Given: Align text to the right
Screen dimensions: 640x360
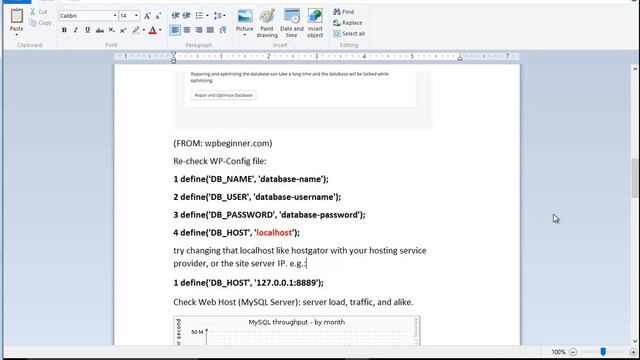Looking at the screenshot, I should click(x=199, y=30).
